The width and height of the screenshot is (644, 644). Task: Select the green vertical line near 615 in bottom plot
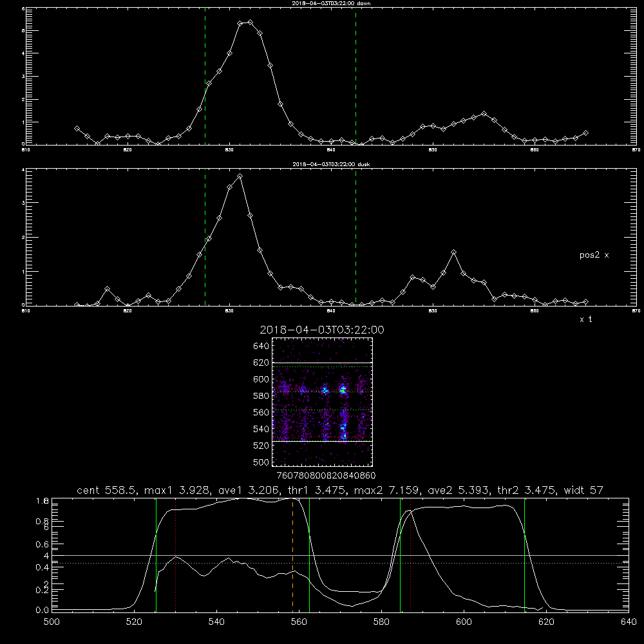click(x=524, y=554)
